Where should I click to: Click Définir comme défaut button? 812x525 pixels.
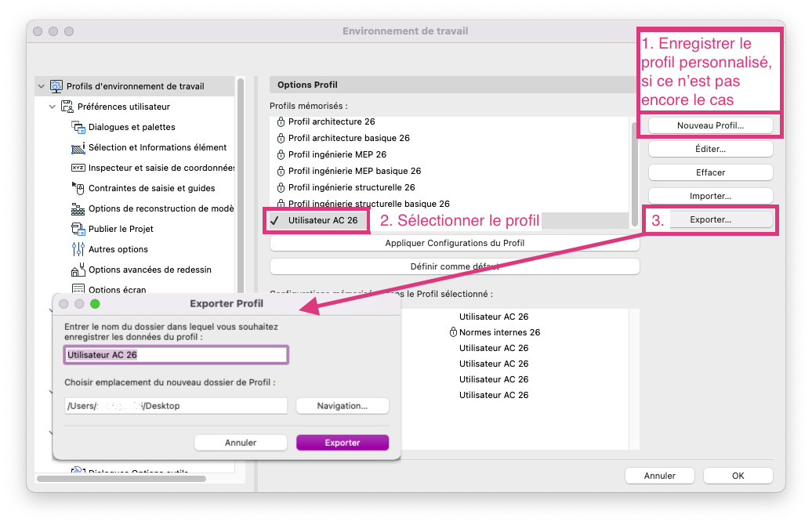(x=455, y=266)
